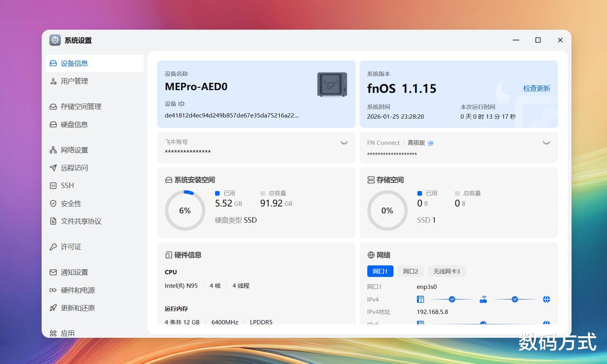This screenshot has width=607, height=364.
Task: Click the 存储空间管理 sidebar icon
Action: pyautogui.click(x=53, y=107)
